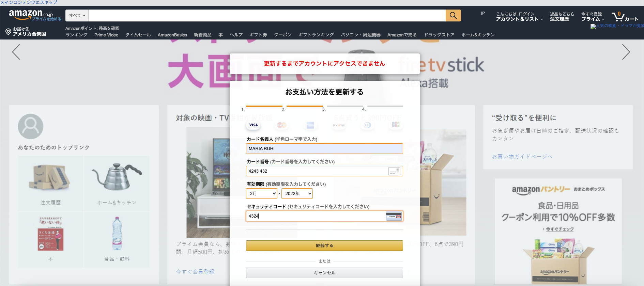The image size is (644, 286).
Task: Select MasterCard card type
Action: click(x=282, y=125)
